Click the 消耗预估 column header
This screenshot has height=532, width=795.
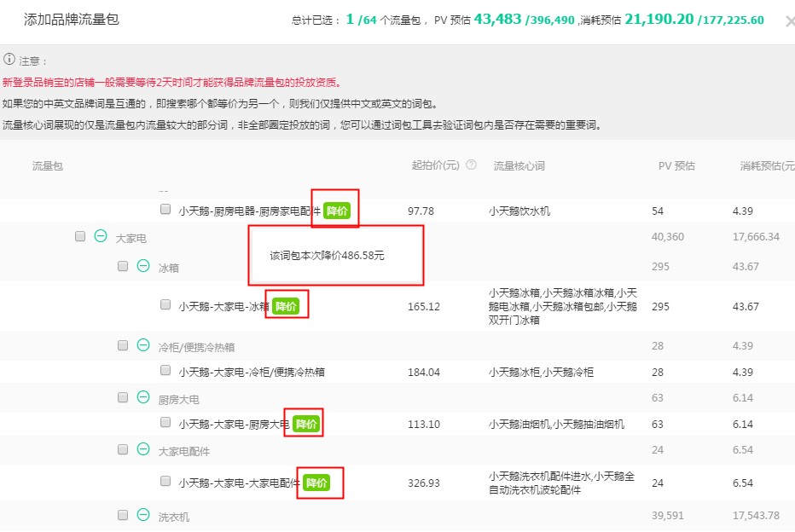click(x=767, y=165)
